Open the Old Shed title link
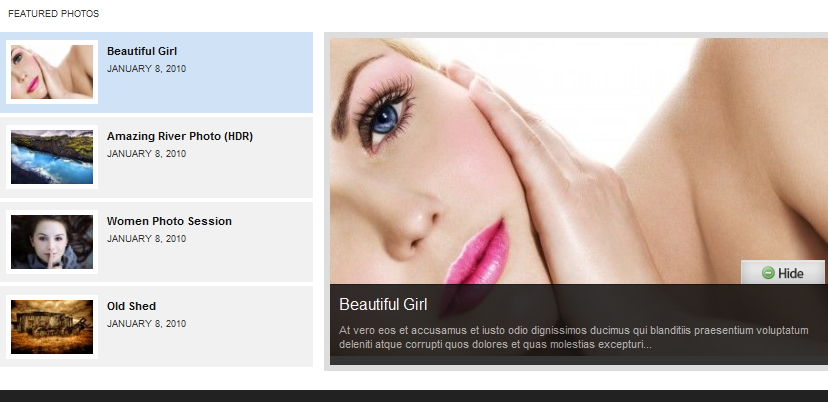The width and height of the screenshot is (828, 402). 131,306
